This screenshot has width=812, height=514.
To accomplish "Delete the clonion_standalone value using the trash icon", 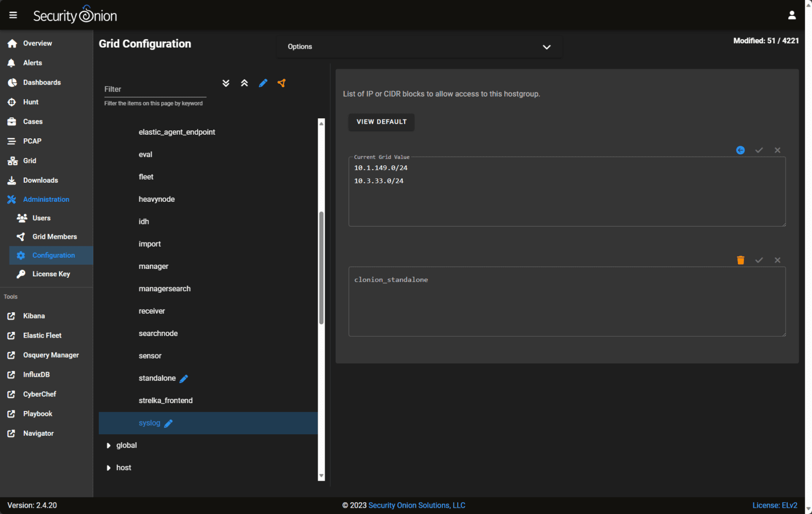I will point(740,260).
